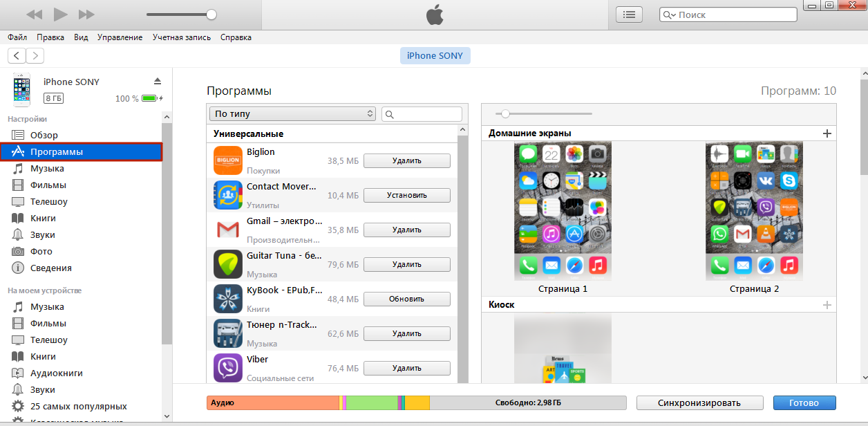
Task: Click the fast-forward next track button
Action: point(87,14)
